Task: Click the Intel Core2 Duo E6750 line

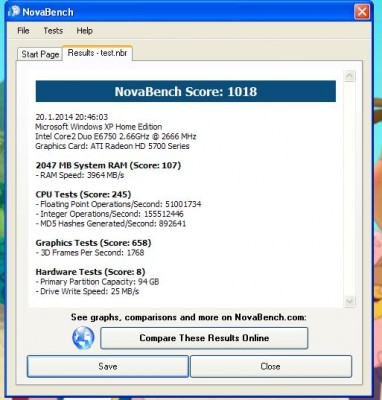Action: click(x=116, y=136)
